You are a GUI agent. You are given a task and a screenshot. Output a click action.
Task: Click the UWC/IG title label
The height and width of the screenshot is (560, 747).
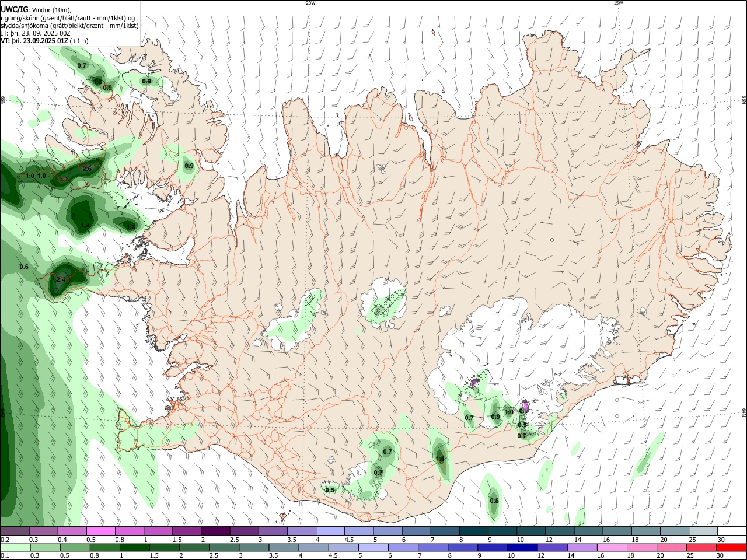14,9
